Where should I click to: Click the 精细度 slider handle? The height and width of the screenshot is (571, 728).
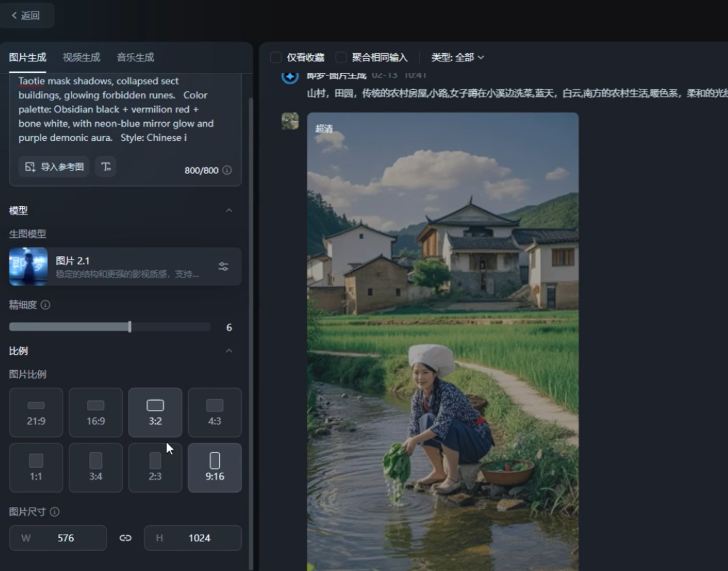coord(129,327)
